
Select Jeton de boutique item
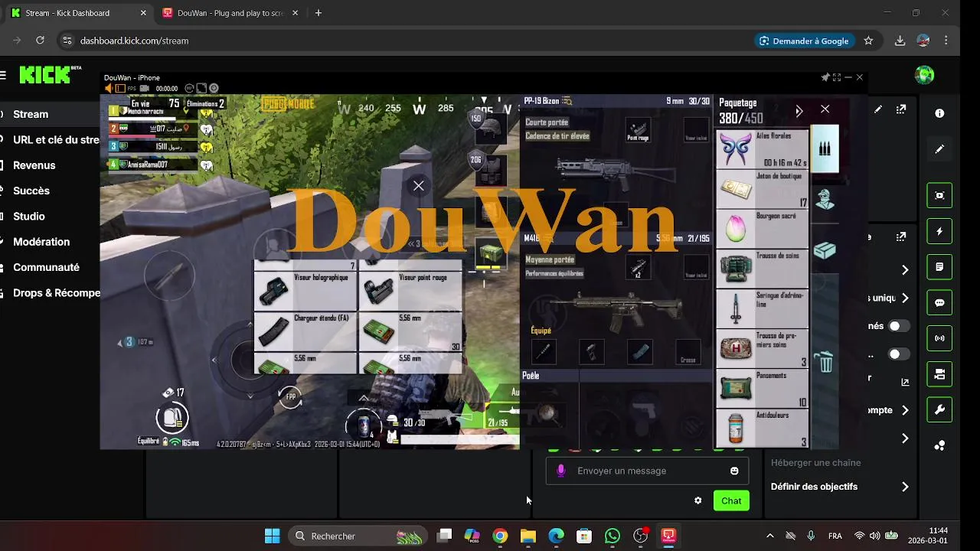tap(762, 189)
